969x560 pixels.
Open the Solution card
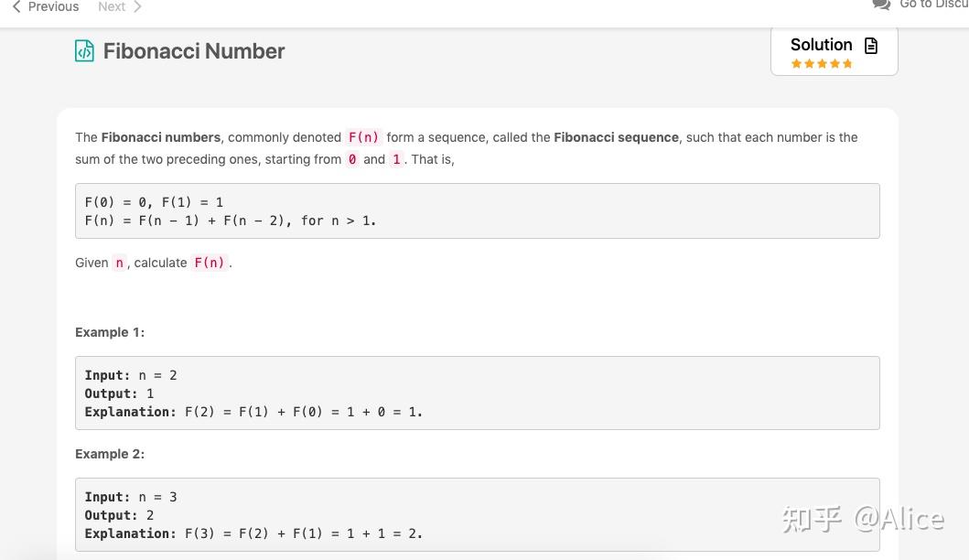834,52
